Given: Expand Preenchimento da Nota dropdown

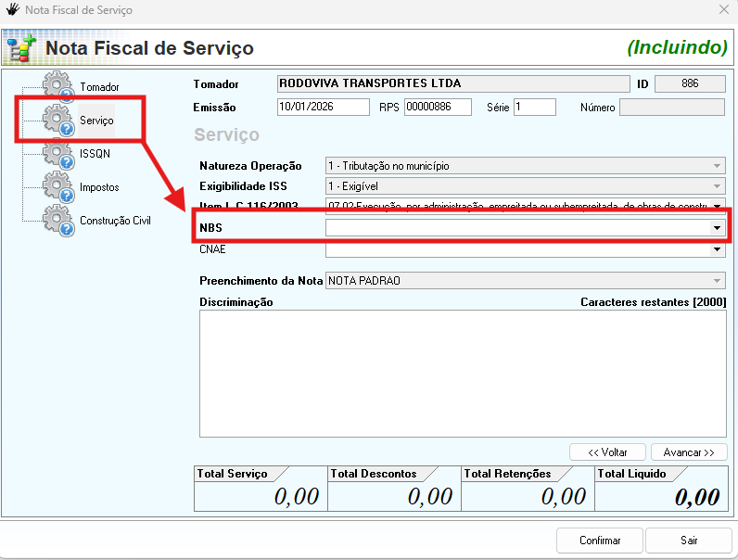Looking at the screenshot, I should tap(717, 281).
